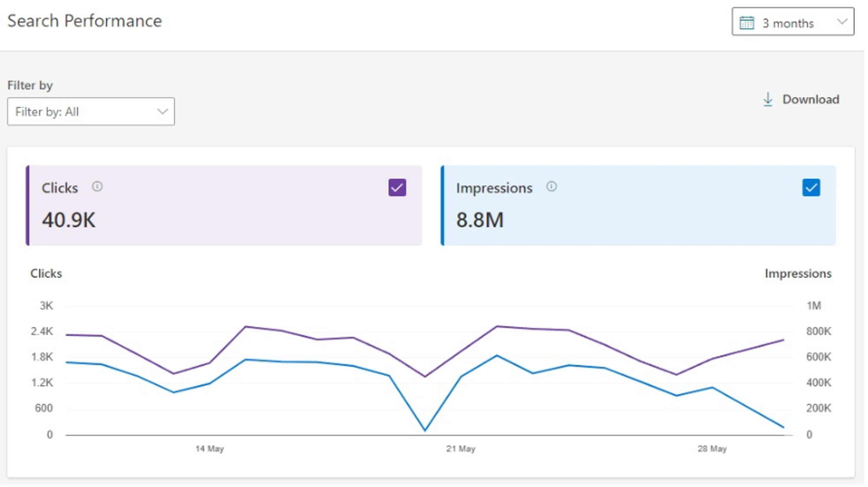The width and height of the screenshot is (868, 487).
Task: Uncheck the Clicks checkbox
Action: tap(397, 187)
